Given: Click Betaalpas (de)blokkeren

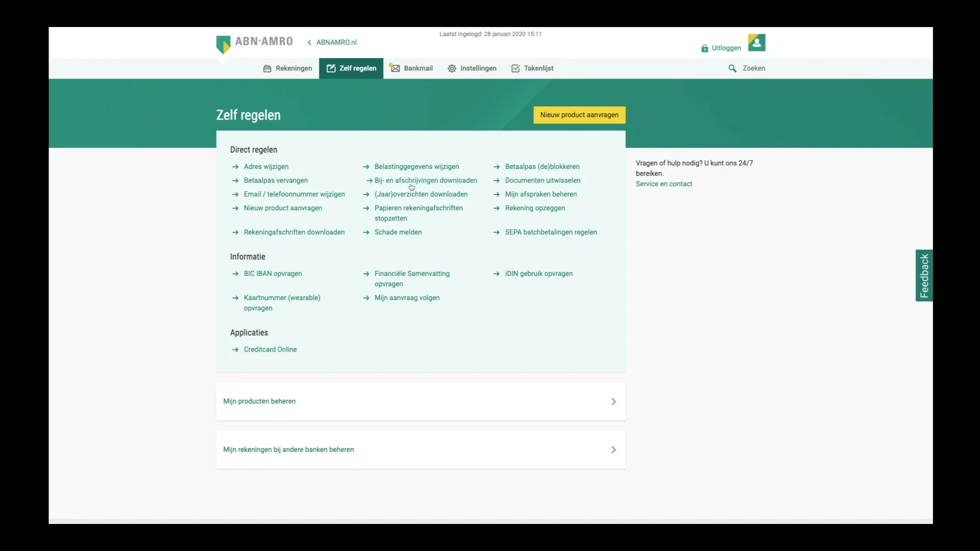Looking at the screenshot, I should [x=542, y=166].
